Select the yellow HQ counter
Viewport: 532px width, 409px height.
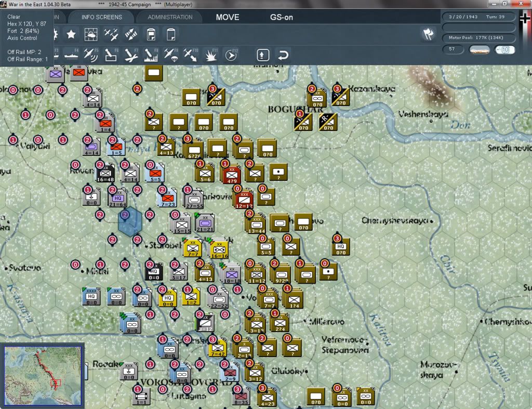pyautogui.click(x=168, y=298)
